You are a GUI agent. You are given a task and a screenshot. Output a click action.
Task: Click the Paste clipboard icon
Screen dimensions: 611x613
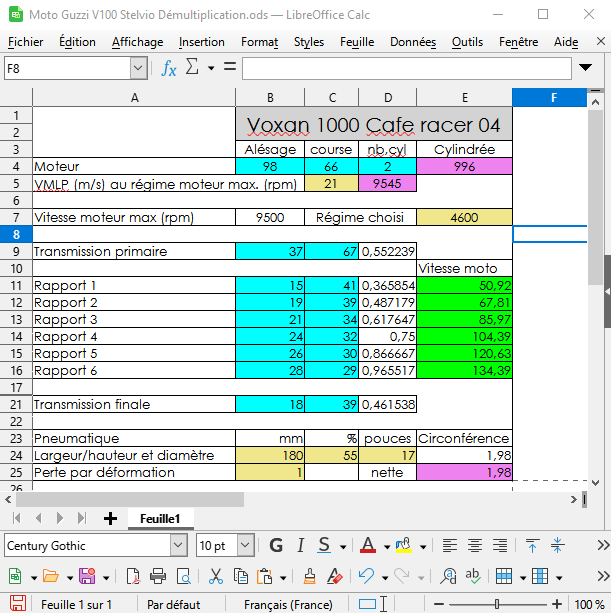(x=265, y=576)
